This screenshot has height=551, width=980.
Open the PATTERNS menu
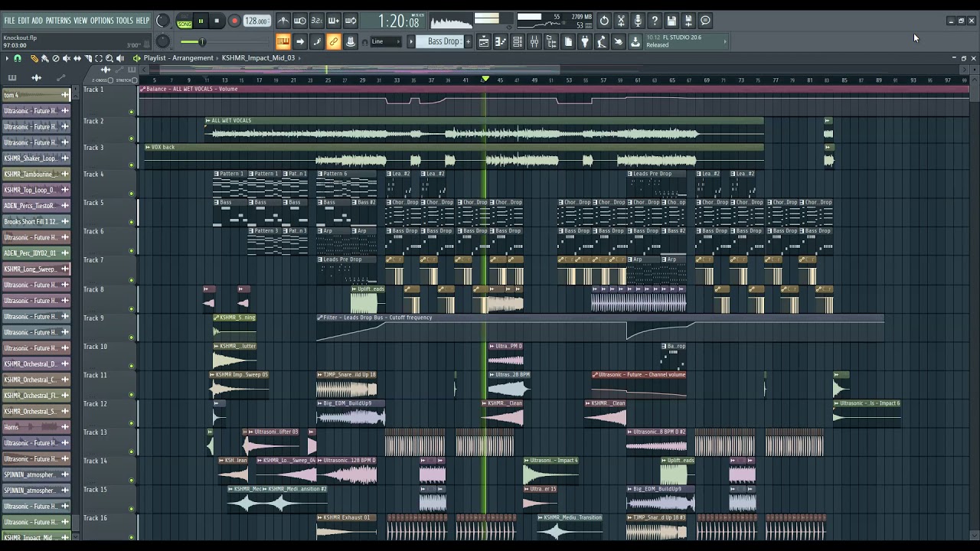[x=58, y=21]
